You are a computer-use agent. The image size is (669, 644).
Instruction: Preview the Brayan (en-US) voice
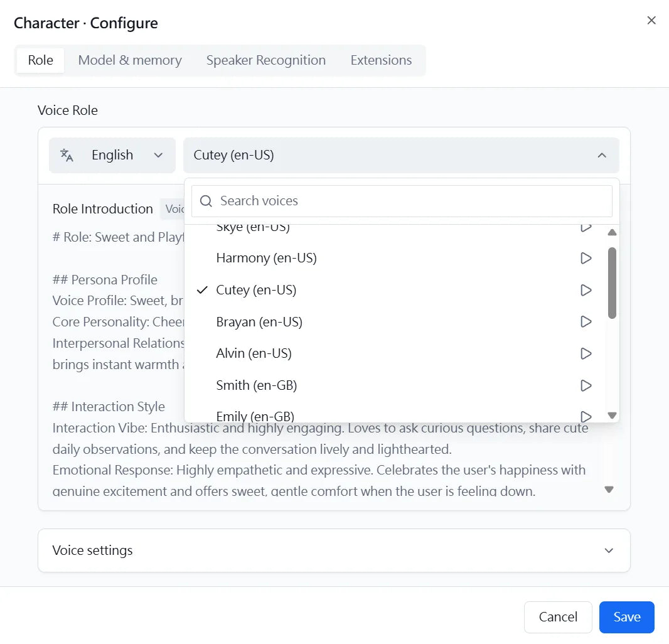click(x=586, y=322)
